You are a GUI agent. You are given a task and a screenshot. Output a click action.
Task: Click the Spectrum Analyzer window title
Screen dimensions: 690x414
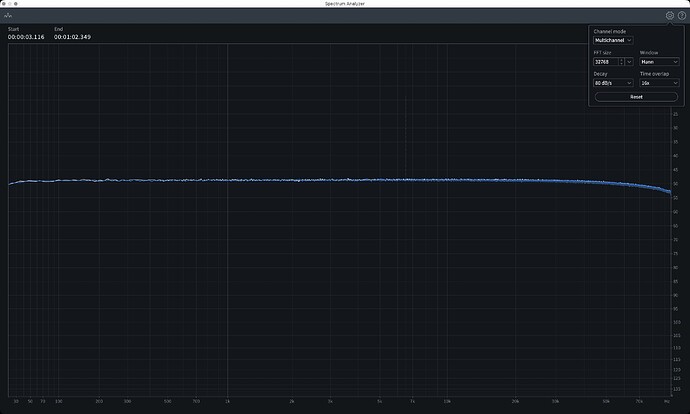(345, 4)
